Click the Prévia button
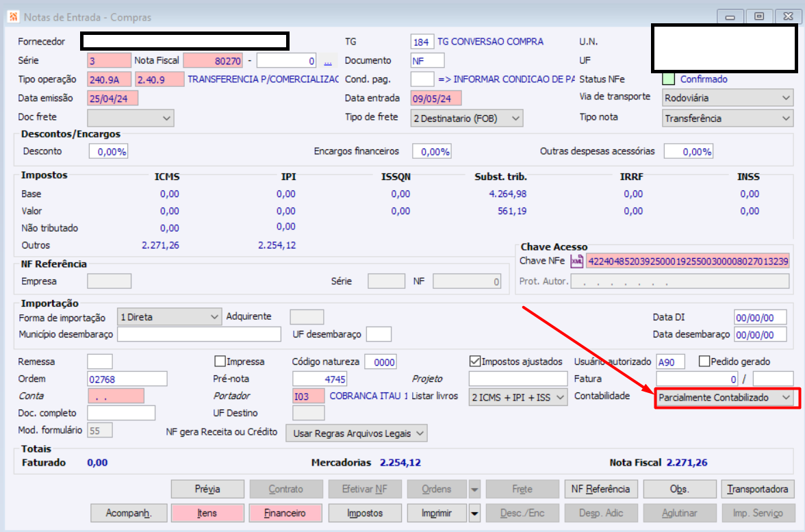This screenshot has width=805, height=532. [x=207, y=490]
